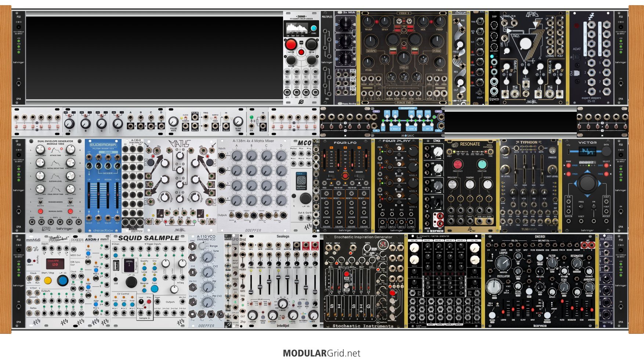Click the WARP knob on VHIKK X
The image size is (644, 361).
[368, 21]
